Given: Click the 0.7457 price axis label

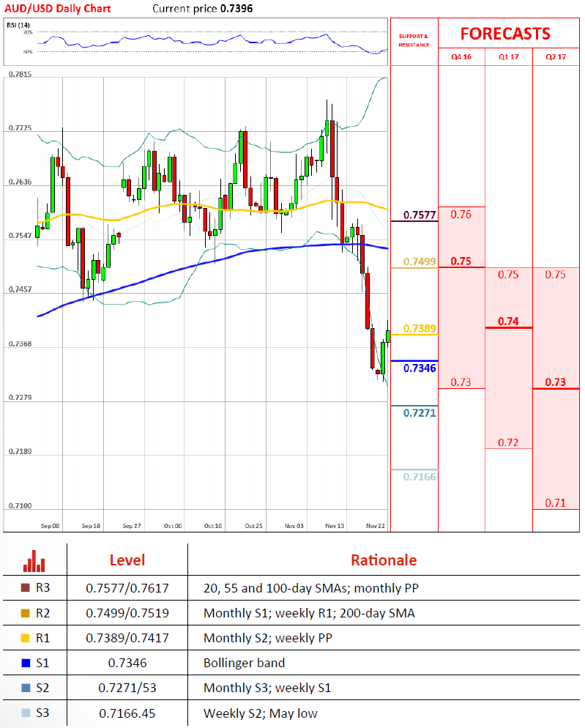Looking at the screenshot, I should point(20,290).
